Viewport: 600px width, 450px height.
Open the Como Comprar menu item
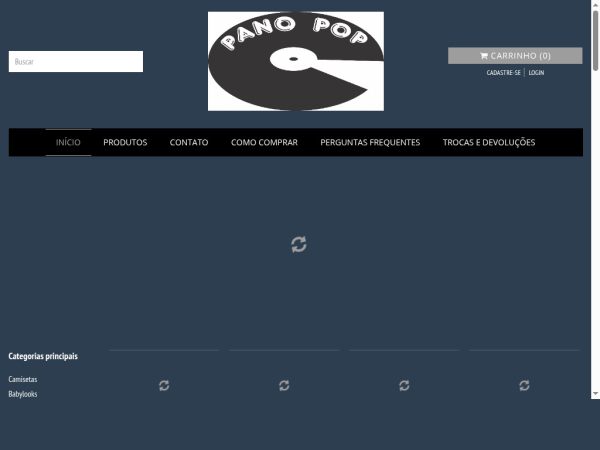point(264,142)
